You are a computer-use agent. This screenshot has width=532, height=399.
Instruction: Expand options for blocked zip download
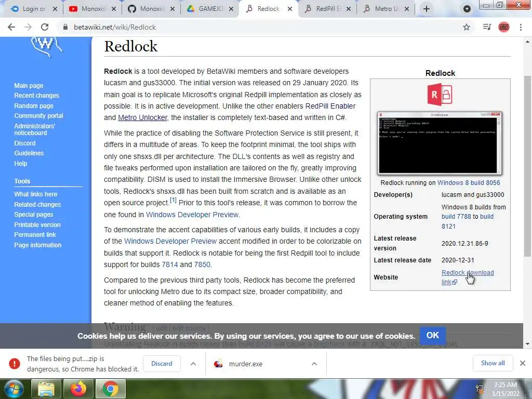[193, 364]
